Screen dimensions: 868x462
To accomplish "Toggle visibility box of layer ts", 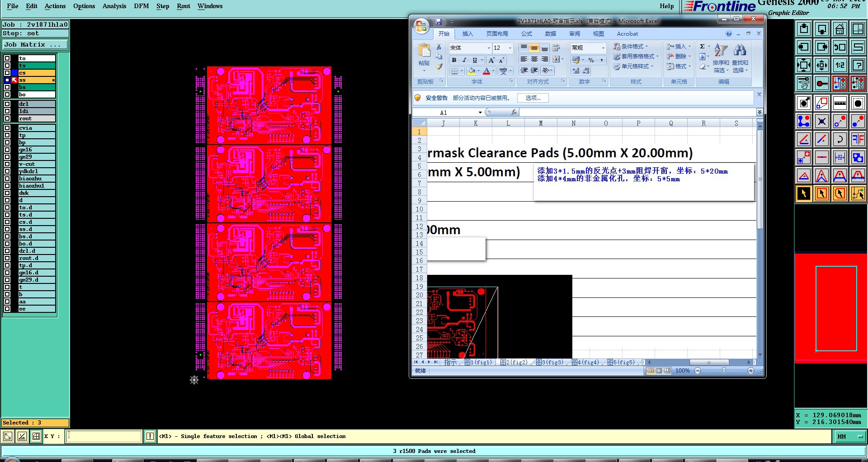I will [7, 66].
